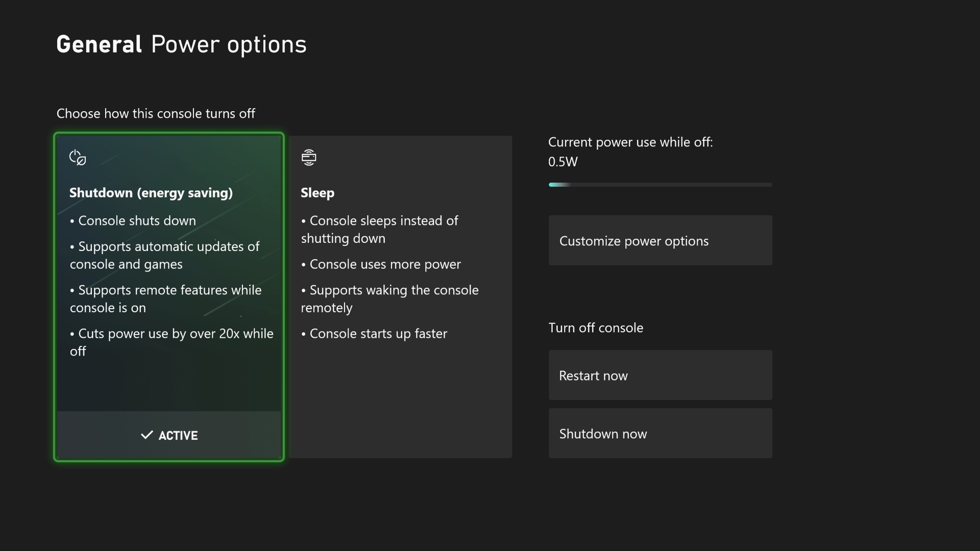This screenshot has height=551, width=980.
Task: Click 'Choose how this console turns off' text
Action: click(x=156, y=113)
